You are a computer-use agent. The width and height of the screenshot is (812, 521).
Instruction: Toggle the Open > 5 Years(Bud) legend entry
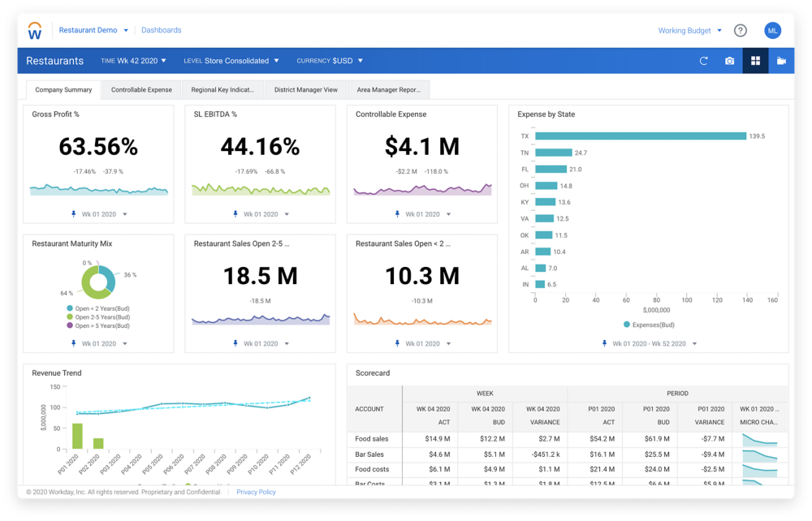(x=98, y=326)
